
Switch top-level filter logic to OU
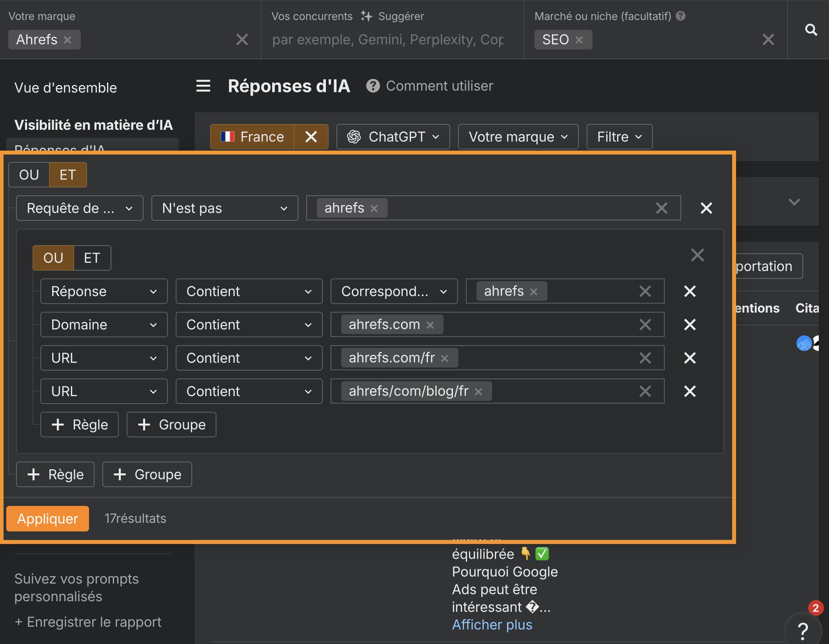29,175
